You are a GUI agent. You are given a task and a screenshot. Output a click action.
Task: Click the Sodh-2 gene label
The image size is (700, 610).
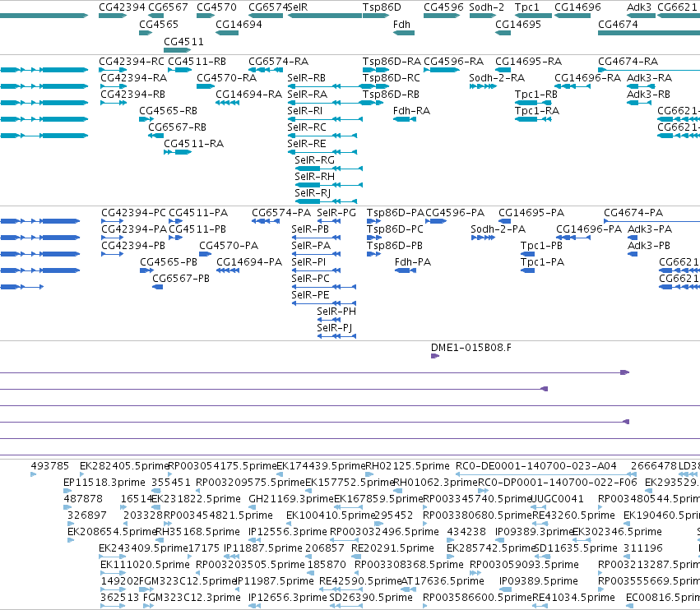(487, 7)
